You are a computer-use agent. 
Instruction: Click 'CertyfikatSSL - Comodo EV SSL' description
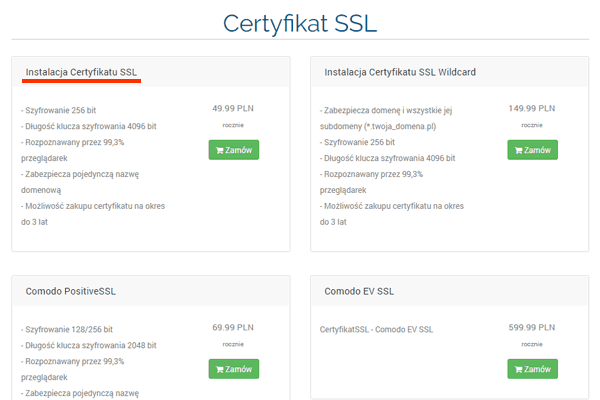click(377, 329)
